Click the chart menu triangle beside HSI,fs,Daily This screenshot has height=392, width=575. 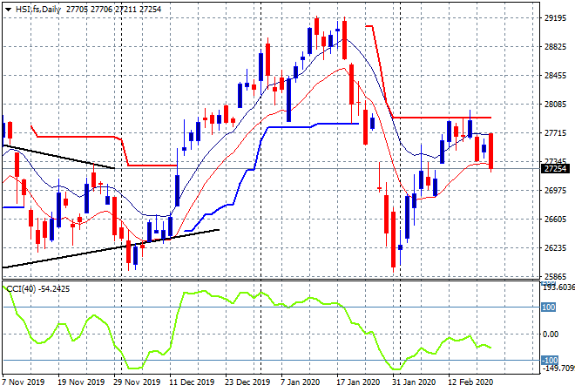[x=8, y=10]
